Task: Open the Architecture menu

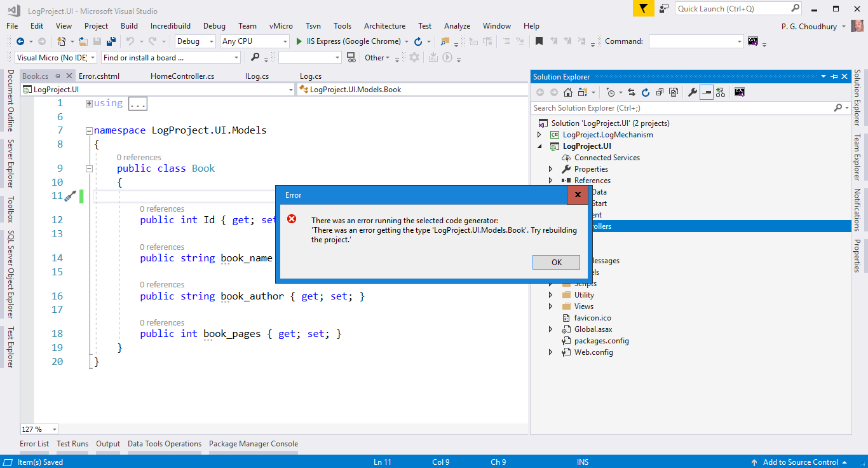Action: [x=384, y=26]
